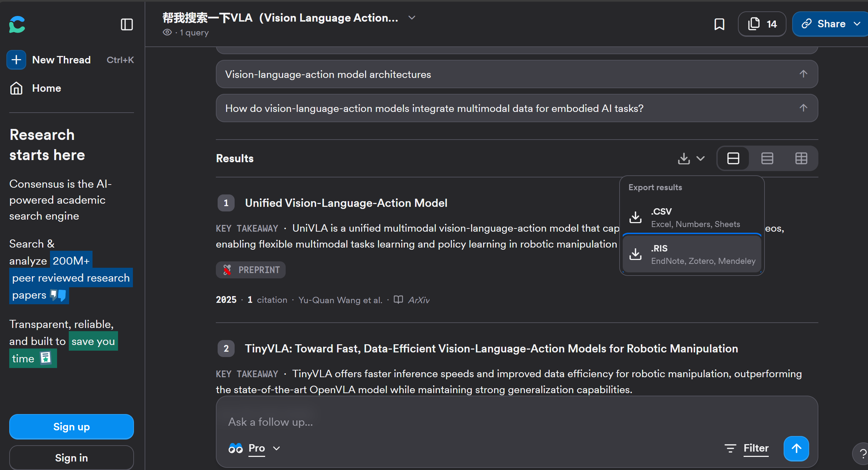Click the plus New Thread icon
Viewport: 868px width, 470px height.
pyautogui.click(x=16, y=60)
